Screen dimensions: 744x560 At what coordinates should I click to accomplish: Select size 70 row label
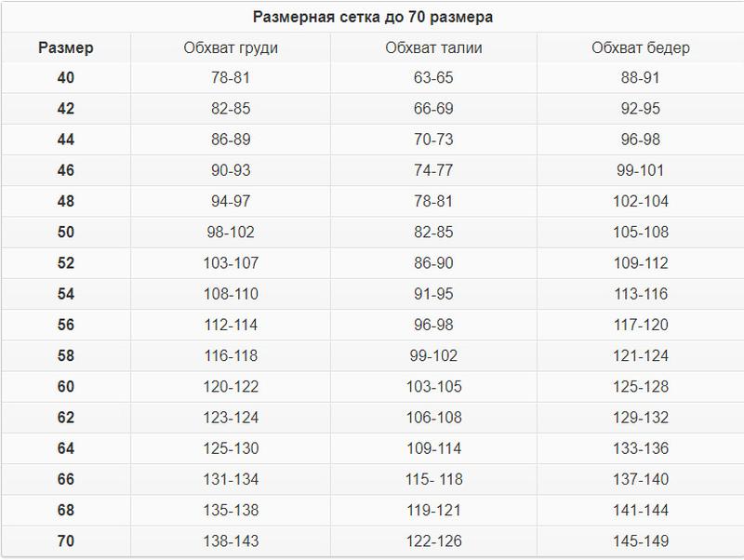tap(65, 541)
